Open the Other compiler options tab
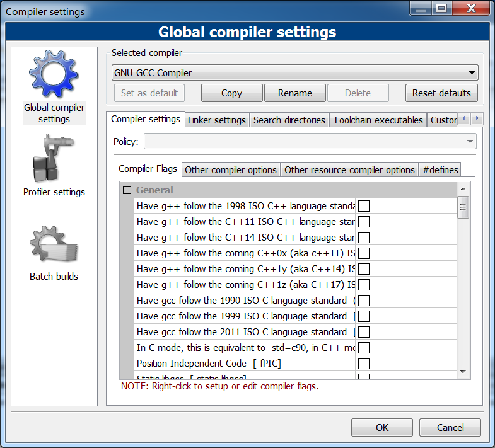Screen dimensions: 495x448 pyautogui.click(x=231, y=170)
